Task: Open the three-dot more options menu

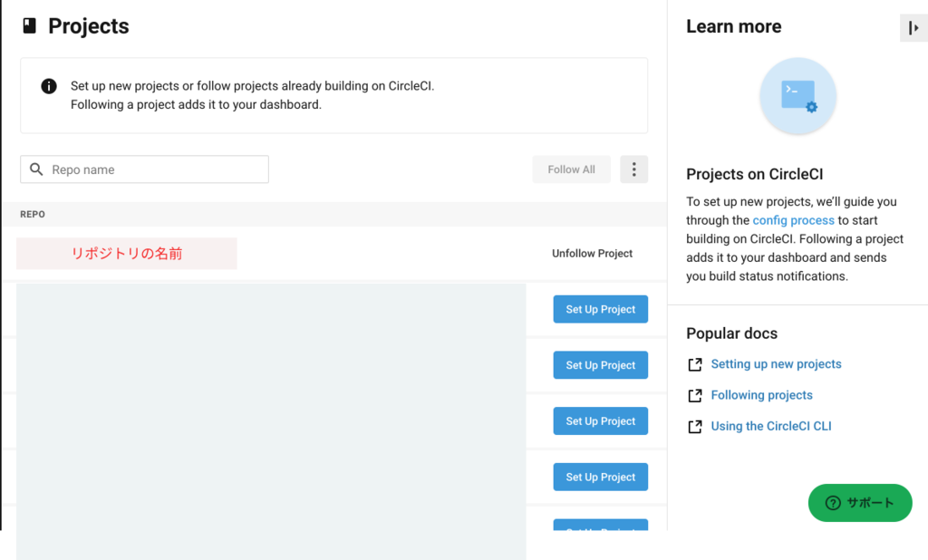Action: (x=633, y=169)
